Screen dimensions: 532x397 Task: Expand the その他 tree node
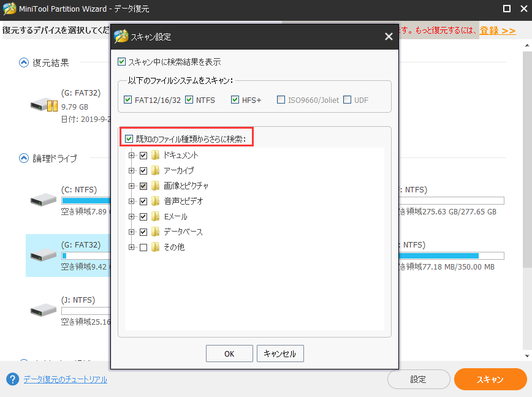pyautogui.click(x=131, y=247)
